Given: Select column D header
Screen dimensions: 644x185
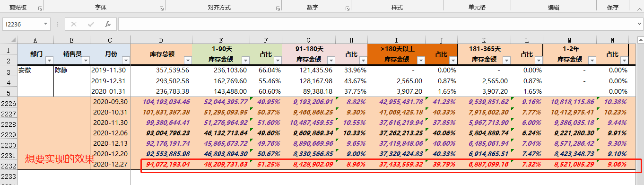Looking at the screenshot, I should [x=161, y=40].
